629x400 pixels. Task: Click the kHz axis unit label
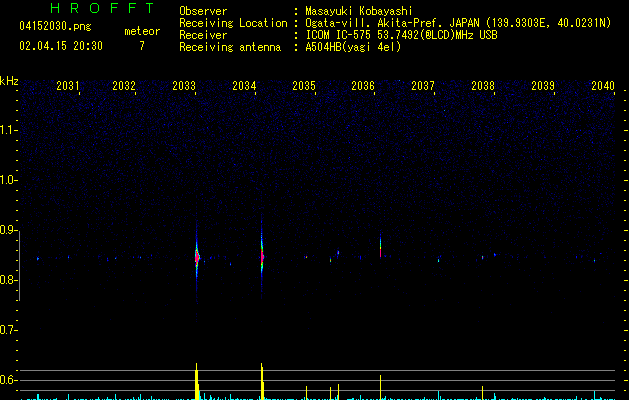coord(9,81)
